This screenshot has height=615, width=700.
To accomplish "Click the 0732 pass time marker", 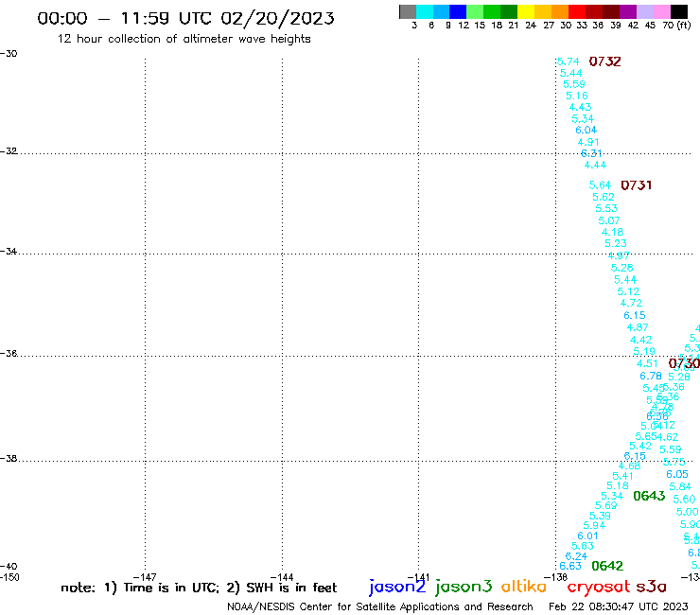I will click(x=604, y=61).
